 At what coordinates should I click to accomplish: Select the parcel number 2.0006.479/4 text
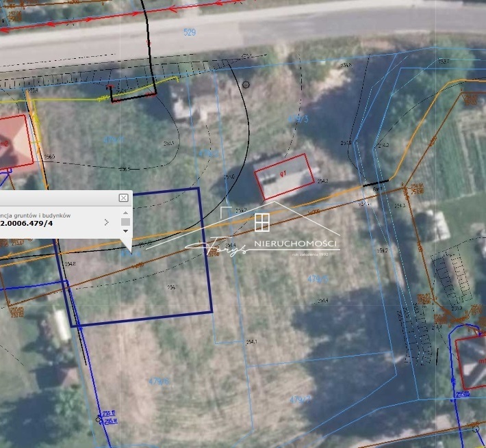coord(27,223)
